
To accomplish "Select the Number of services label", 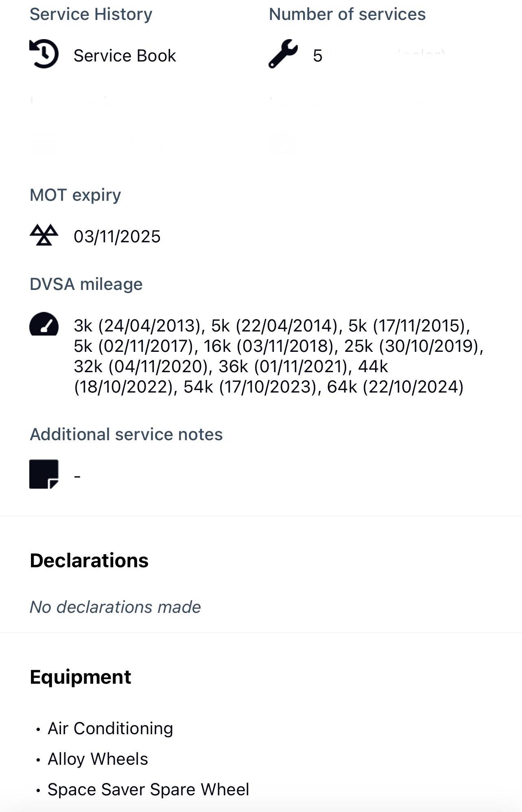I will coord(347,14).
